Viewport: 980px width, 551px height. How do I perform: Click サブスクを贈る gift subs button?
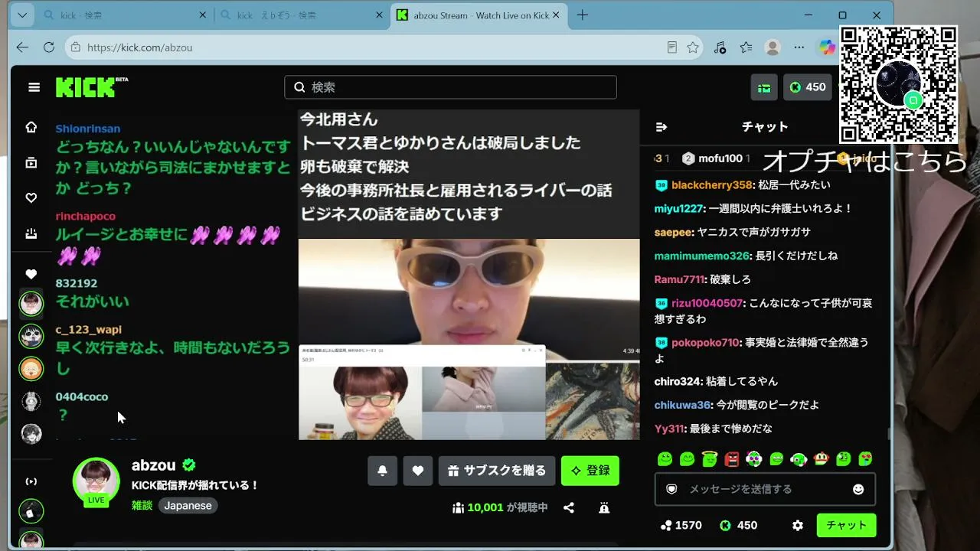pyautogui.click(x=497, y=471)
